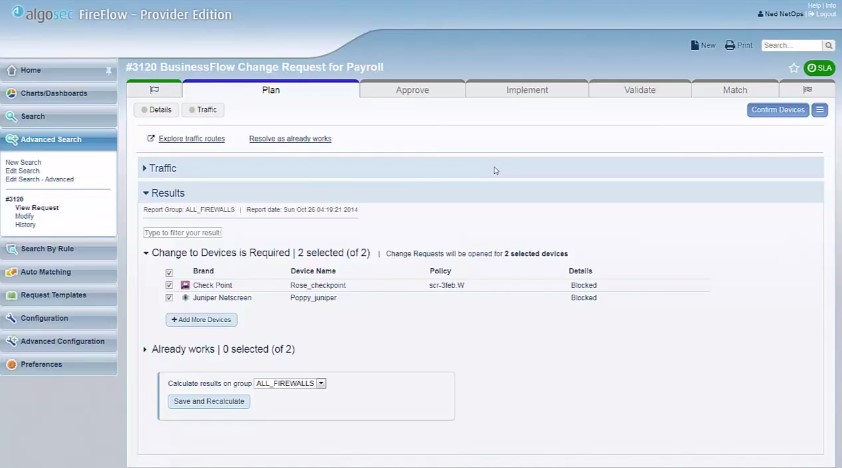
Task: Click Edit Search link in sidebar
Action: click(x=23, y=171)
